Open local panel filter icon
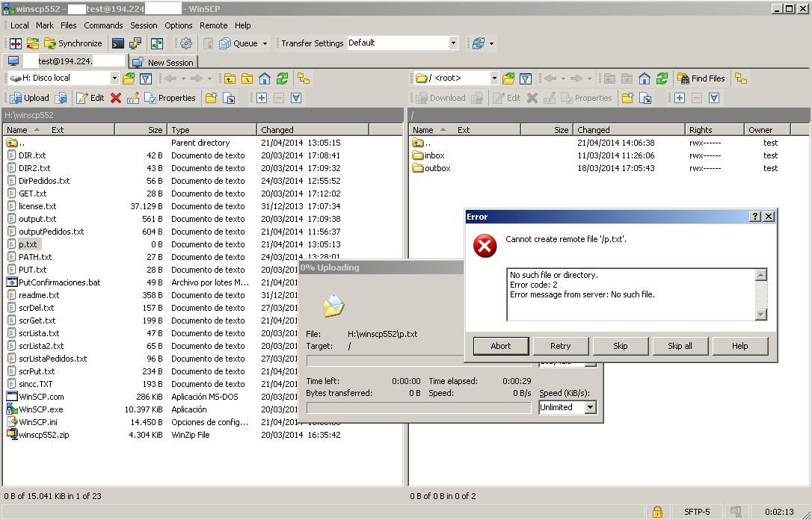 point(147,78)
